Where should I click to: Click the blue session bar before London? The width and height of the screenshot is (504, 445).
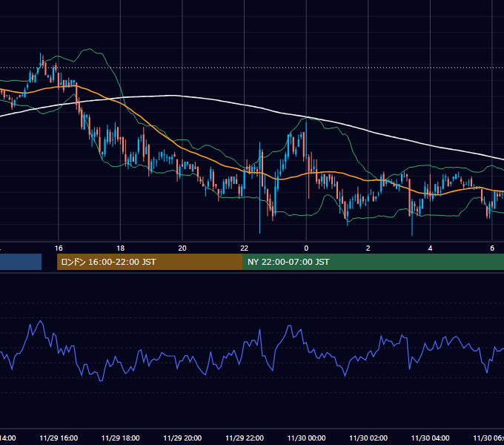coord(21,262)
